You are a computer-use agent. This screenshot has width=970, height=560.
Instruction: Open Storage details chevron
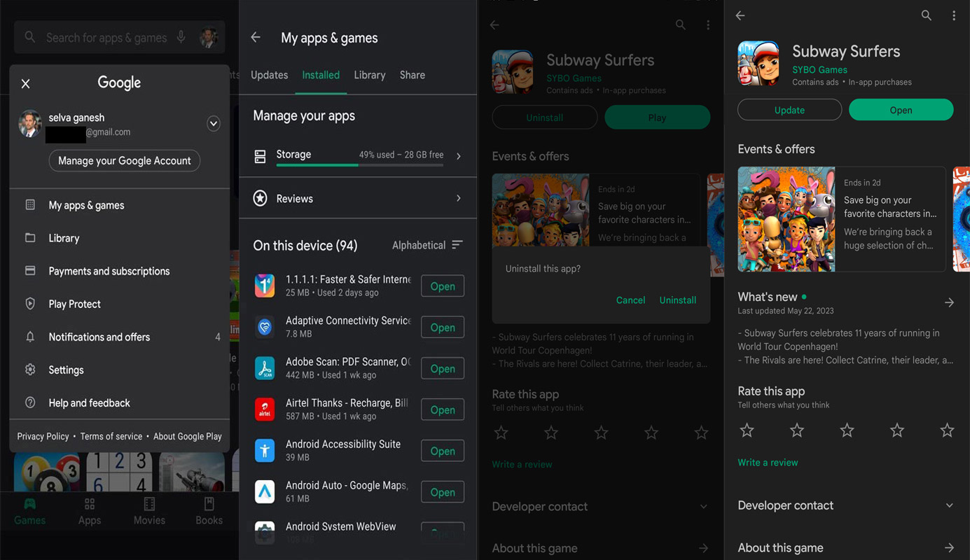pos(459,156)
